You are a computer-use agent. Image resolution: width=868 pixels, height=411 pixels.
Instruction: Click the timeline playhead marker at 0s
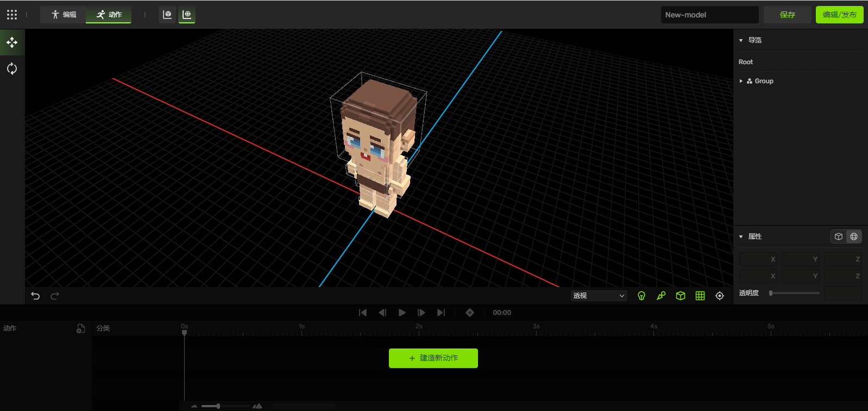coord(185,333)
